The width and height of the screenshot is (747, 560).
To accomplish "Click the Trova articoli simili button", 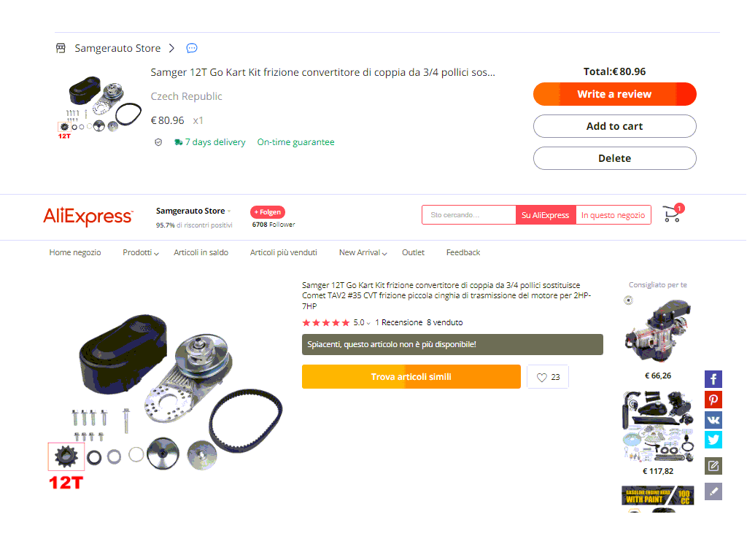I will tap(411, 377).
